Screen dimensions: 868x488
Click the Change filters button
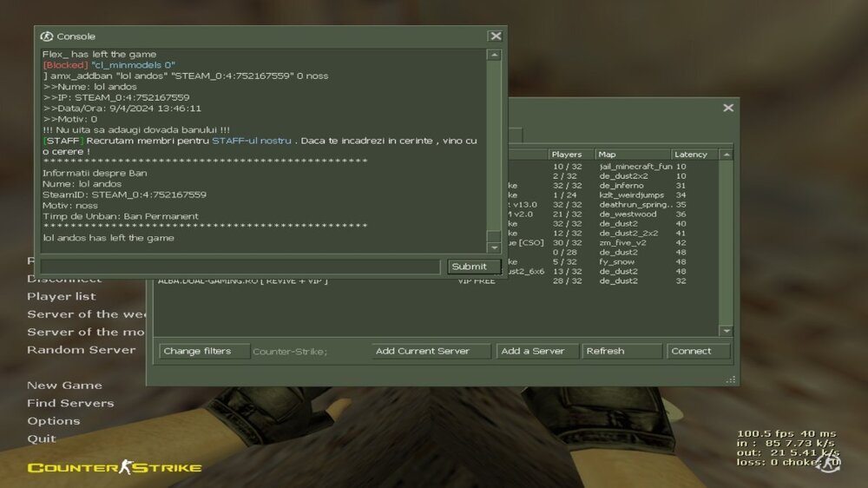[x=197, y=351]
